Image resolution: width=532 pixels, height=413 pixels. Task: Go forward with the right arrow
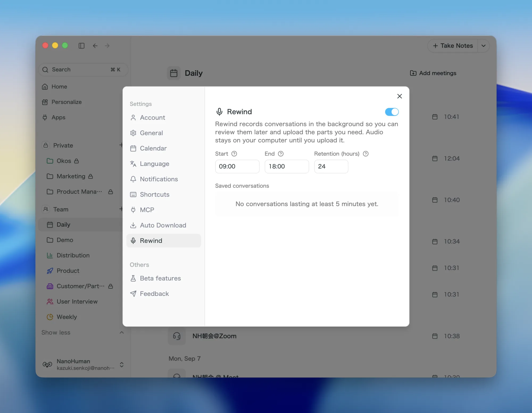tap(107, 46)
